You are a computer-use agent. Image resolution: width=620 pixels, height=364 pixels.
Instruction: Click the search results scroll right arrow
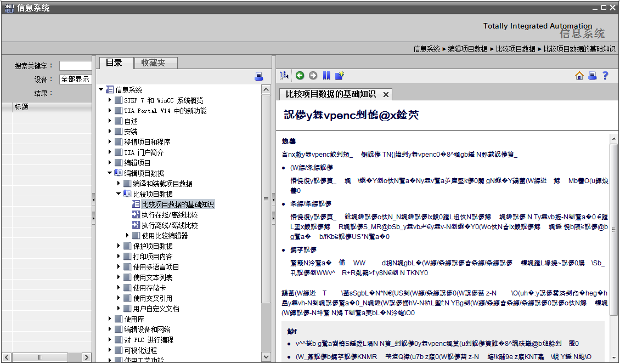pyautogui.click(x=87, y=357)
